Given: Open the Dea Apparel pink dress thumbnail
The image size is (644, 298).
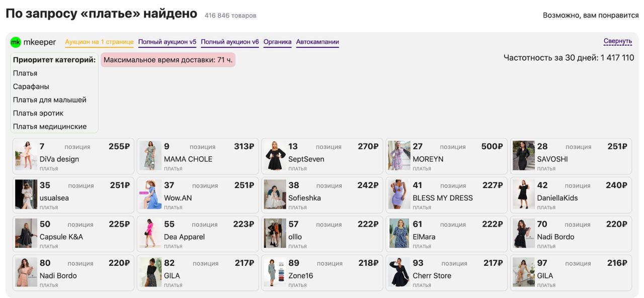Looking at the screenshot, I should coord(150,233).
